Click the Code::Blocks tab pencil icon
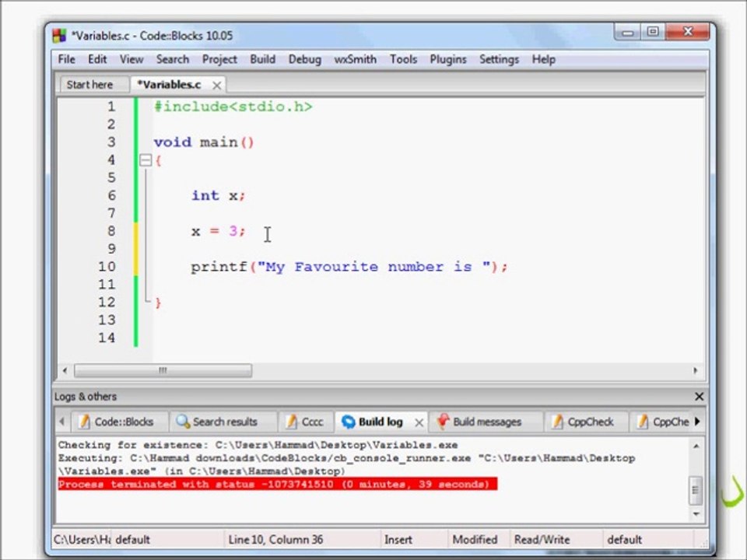 point(84,422)
